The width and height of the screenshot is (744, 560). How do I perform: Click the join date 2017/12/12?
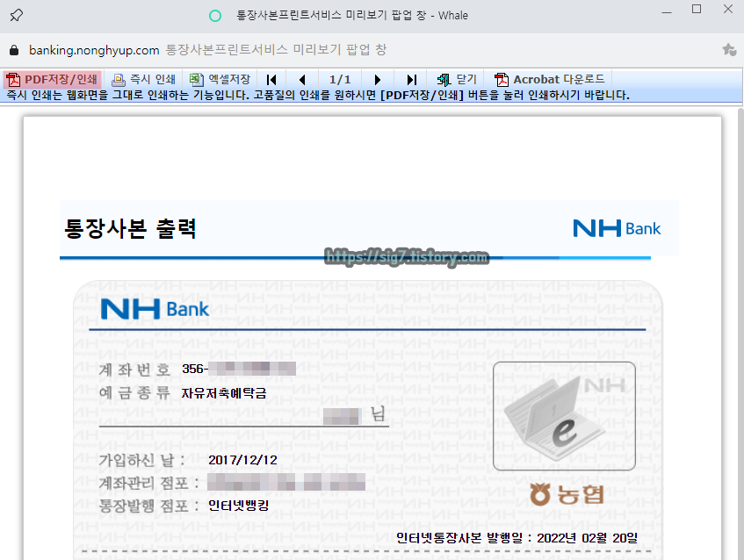click(242, 460)
